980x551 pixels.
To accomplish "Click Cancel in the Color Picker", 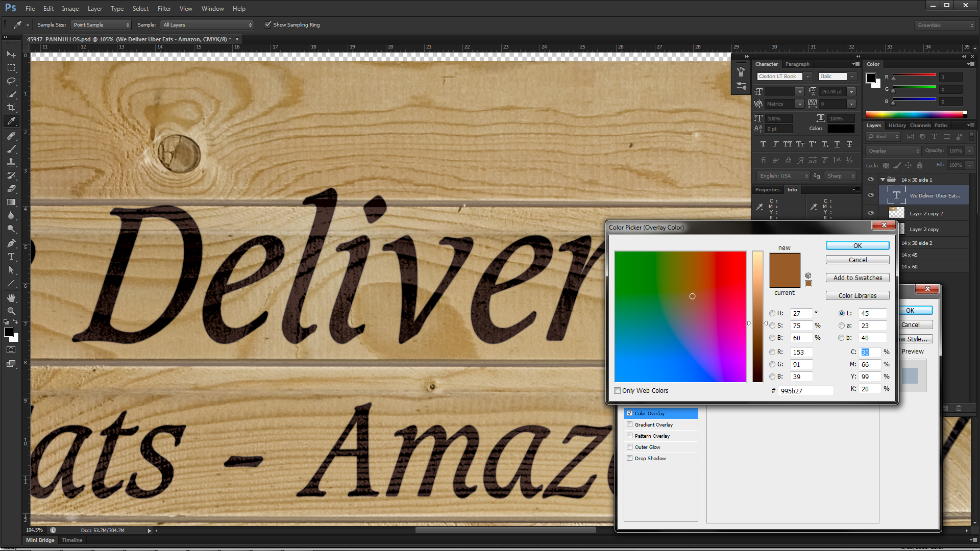I will [x=857, y=260].
